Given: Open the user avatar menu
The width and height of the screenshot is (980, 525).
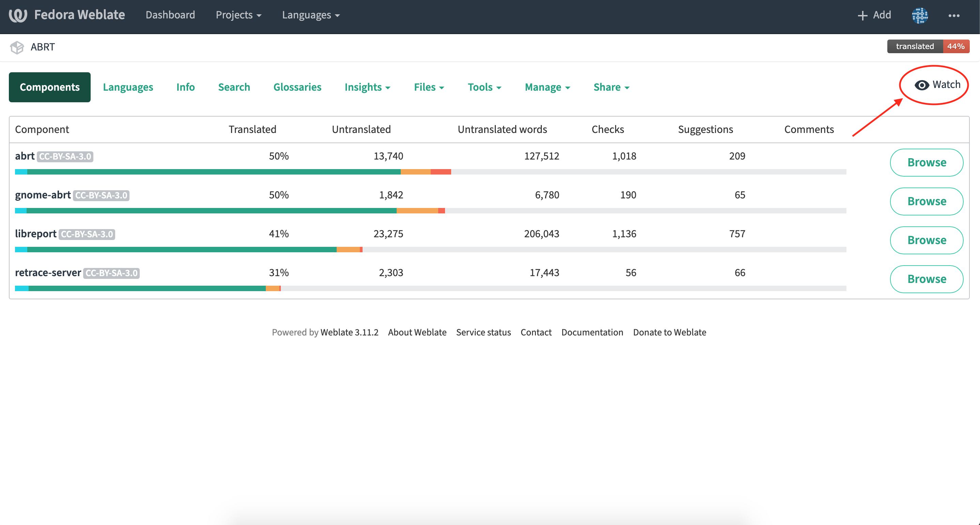Looking at the screenshot, I should tap(919, 15).
